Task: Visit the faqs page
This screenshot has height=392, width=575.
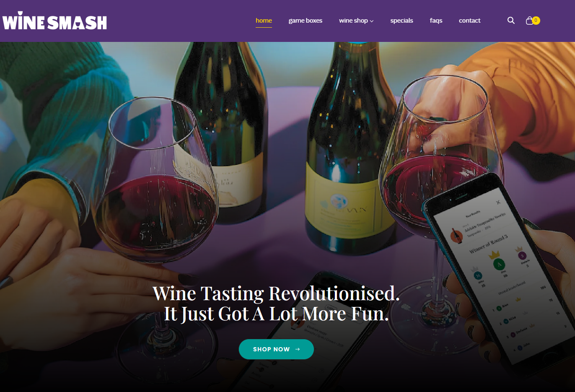Action: pyautogui.click(x=436, y=21)
